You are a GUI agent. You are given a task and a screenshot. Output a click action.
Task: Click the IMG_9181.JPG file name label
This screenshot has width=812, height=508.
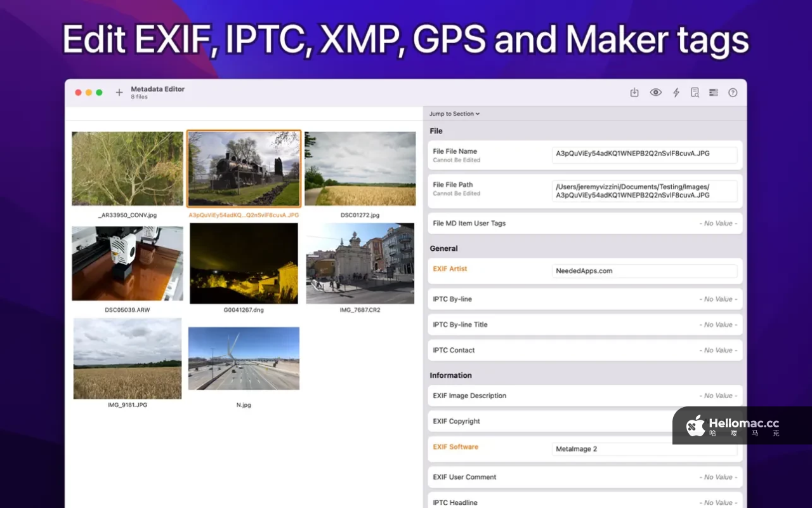pyautogui.click(x=128, y=404)
